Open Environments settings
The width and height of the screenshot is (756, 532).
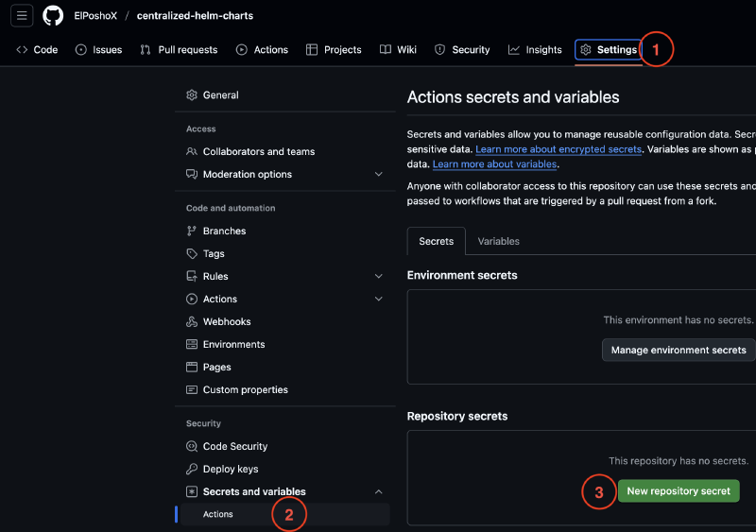(x=285, y=344)
